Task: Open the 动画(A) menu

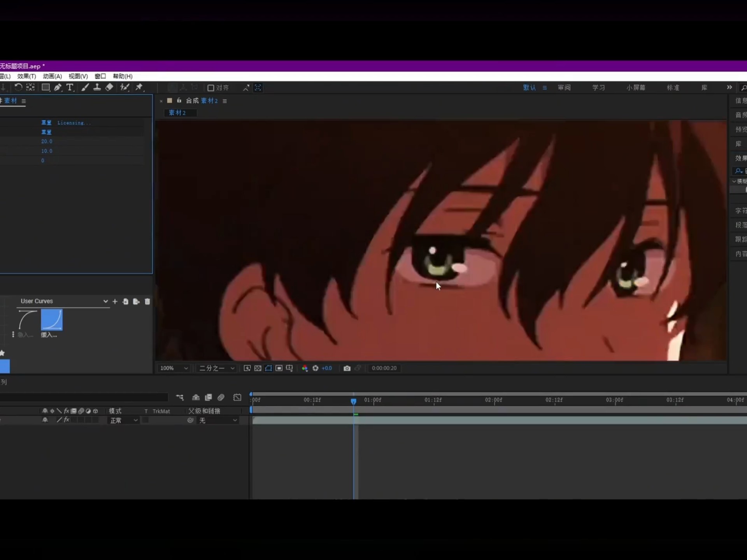Action: point(52,76)
